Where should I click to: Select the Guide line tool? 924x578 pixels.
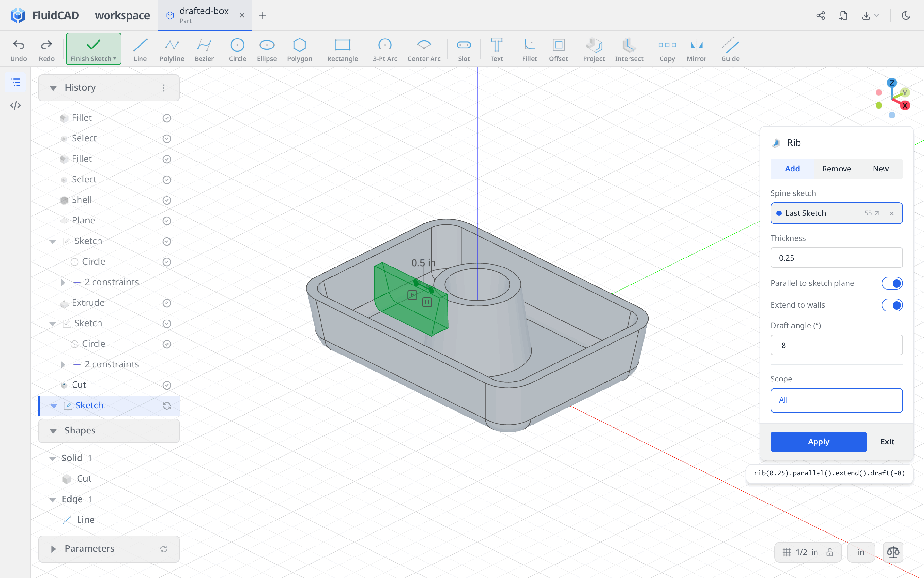click(730, 49)
